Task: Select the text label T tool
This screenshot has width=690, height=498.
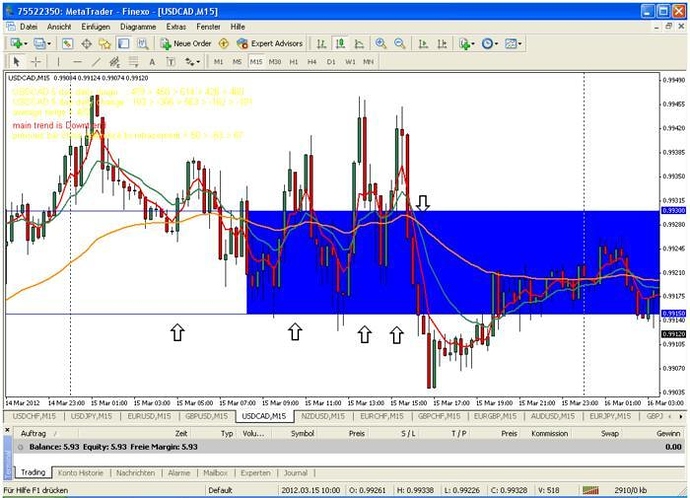Action: (x=171, y=62)
